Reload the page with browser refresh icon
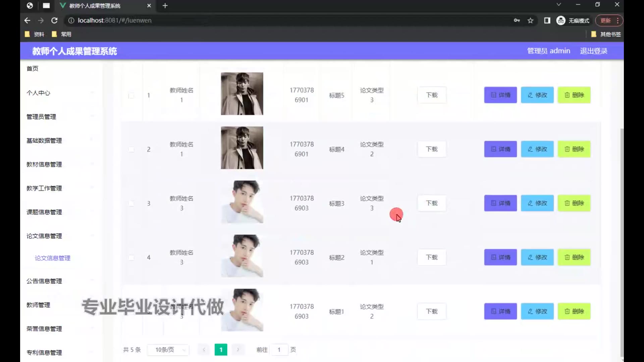Viewport: 644px width, 362px height. (x=54, y=20)
